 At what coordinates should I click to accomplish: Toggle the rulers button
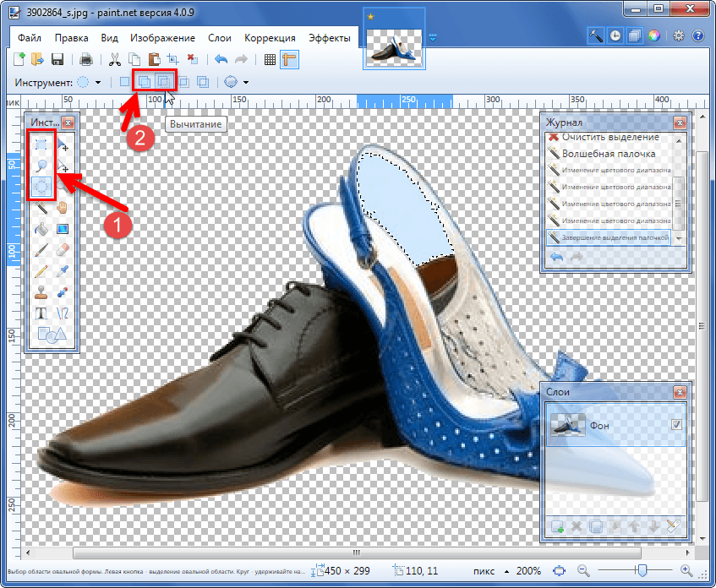[289, 59]
